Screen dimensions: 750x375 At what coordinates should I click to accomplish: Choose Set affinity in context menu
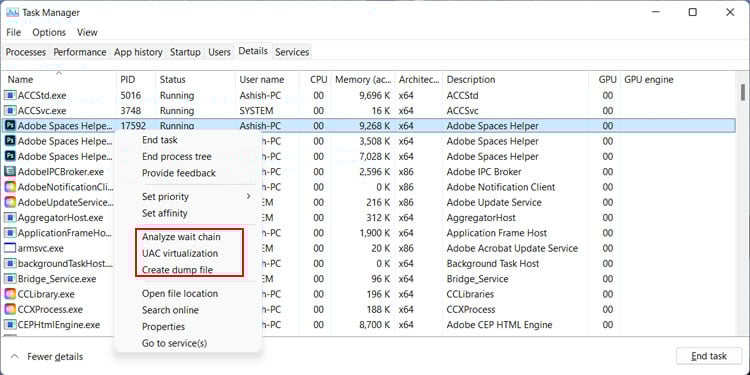click(x=165, y=213)
